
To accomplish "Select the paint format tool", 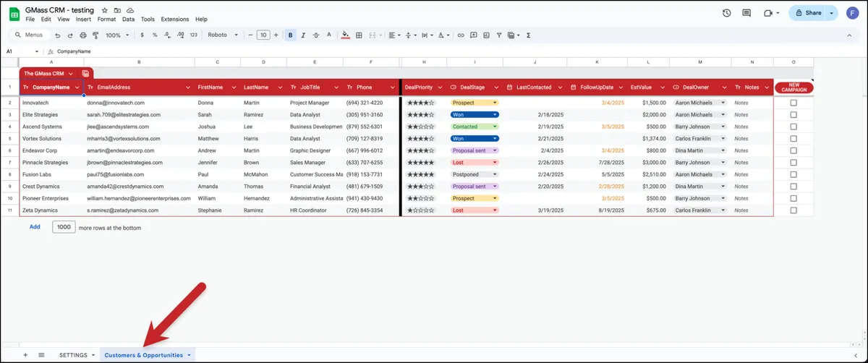I will click(95, 35).
